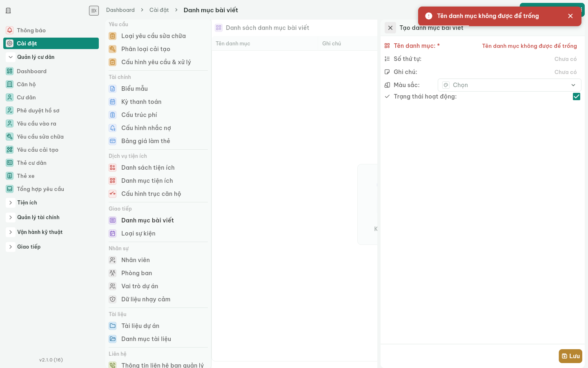This screenshot has width=588, height=368.
Task: Click the Yêu cầu sửa chữa wrench icon
Action: 10,137
